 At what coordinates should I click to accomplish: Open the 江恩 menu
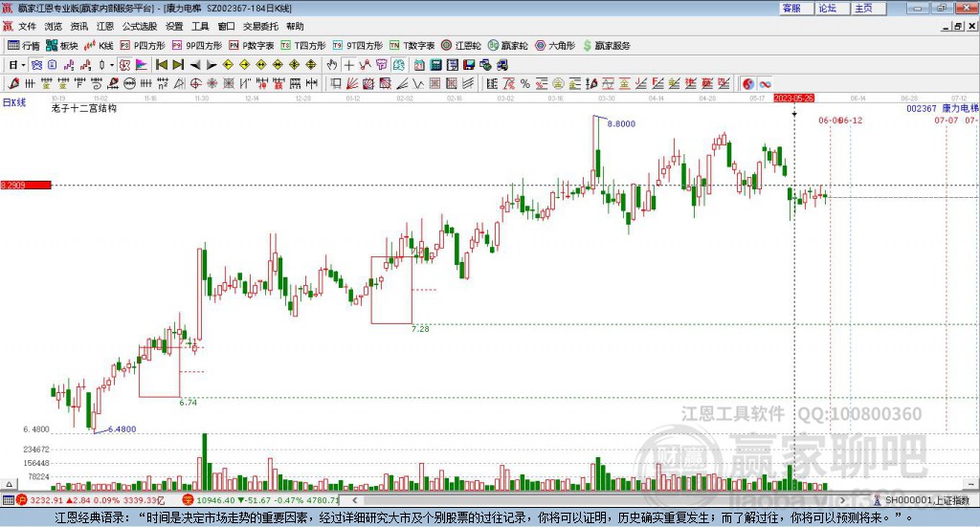[x=105, y=26]
